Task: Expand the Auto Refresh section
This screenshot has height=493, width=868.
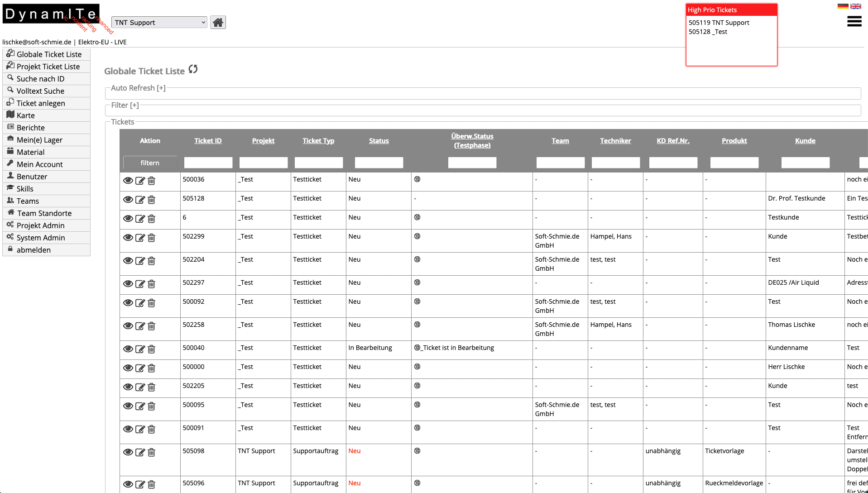Action: pyautogui.click(x=138, y=88)
